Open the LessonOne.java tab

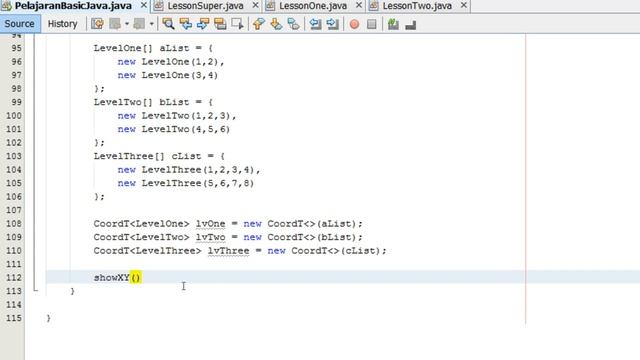[x=313, y=6]
